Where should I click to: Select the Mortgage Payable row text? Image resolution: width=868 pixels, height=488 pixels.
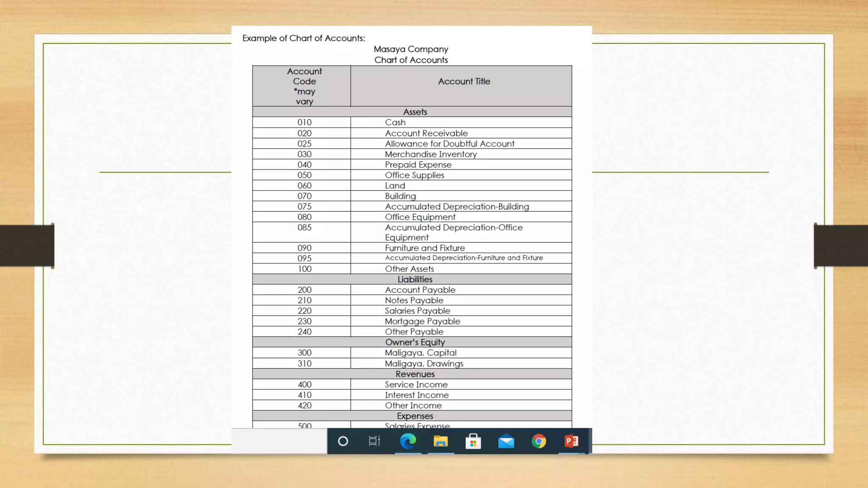pyautogui.click(x=422, y=321)
